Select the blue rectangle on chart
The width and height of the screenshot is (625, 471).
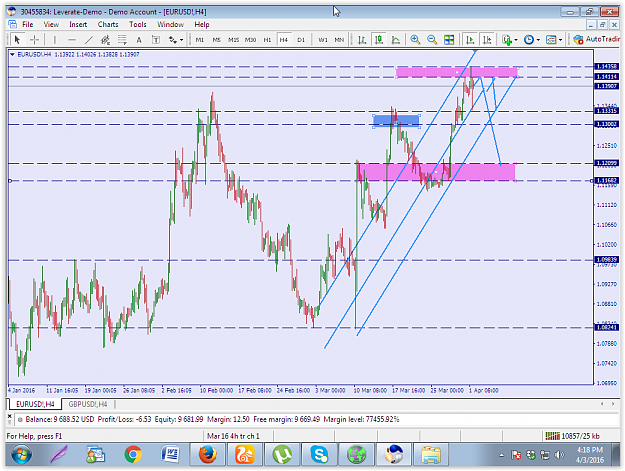pos(396,121)
